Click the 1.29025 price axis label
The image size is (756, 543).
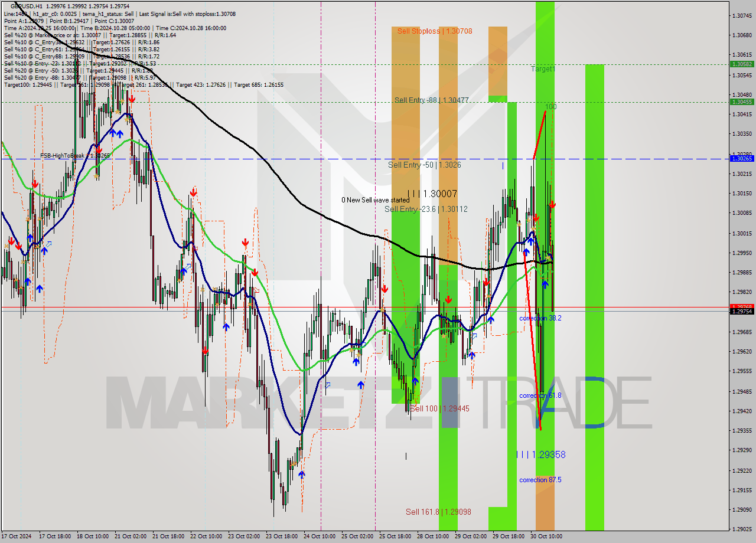(742, 529)
